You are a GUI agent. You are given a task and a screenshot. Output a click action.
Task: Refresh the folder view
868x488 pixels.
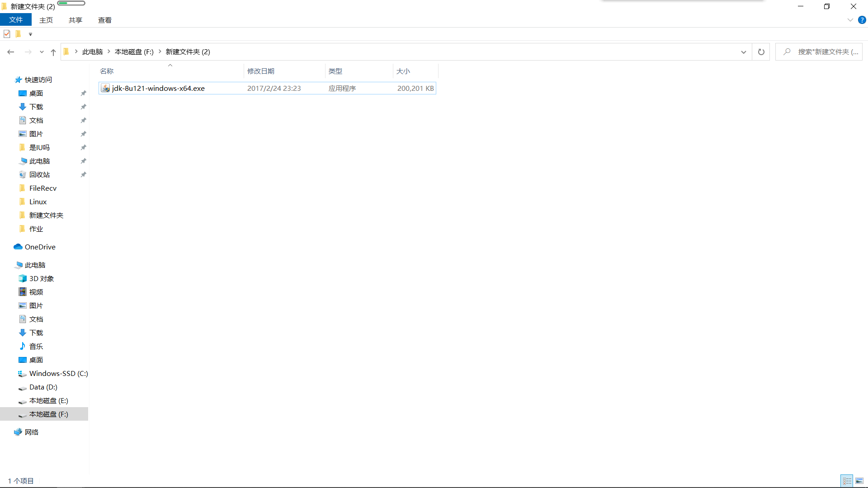pos(761,52)
